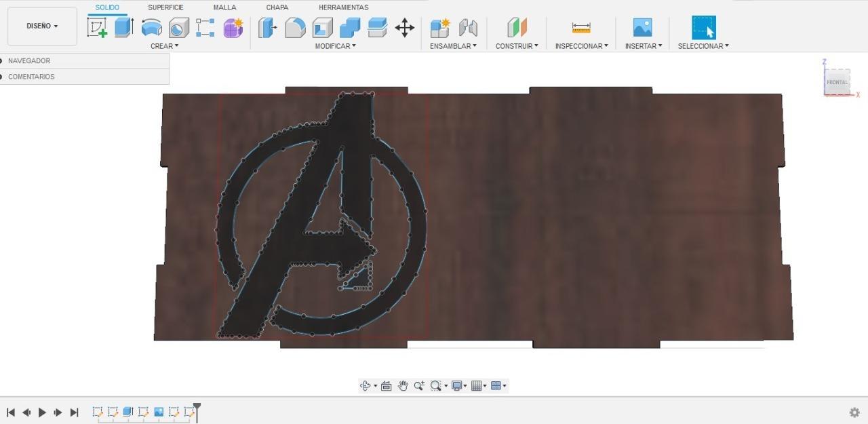
Task: Play the design timeline
Action: click(42, 412)
